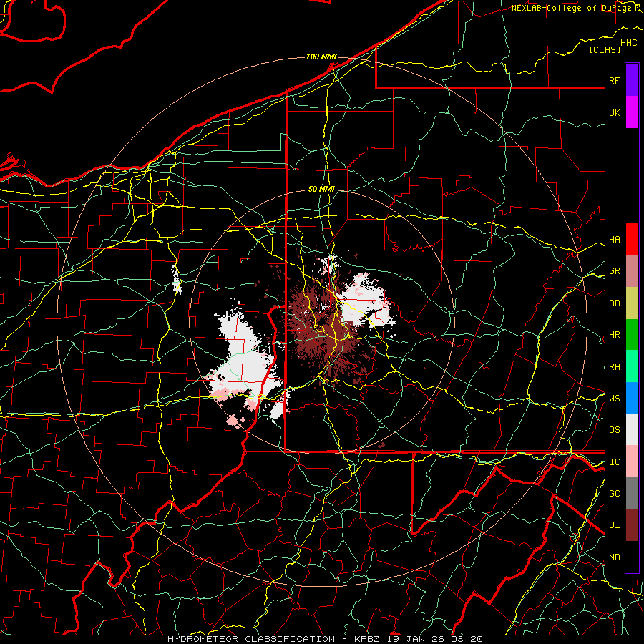This screenshot has width=644, height=644.
Task: Click the UK magenta legend swatch
Action: [632, 112]
